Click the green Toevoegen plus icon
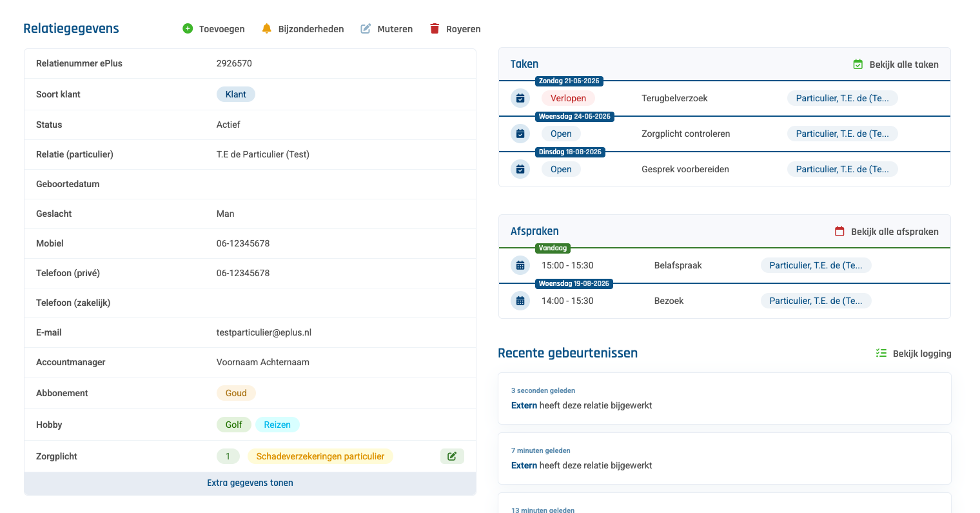 coord(188,28)
